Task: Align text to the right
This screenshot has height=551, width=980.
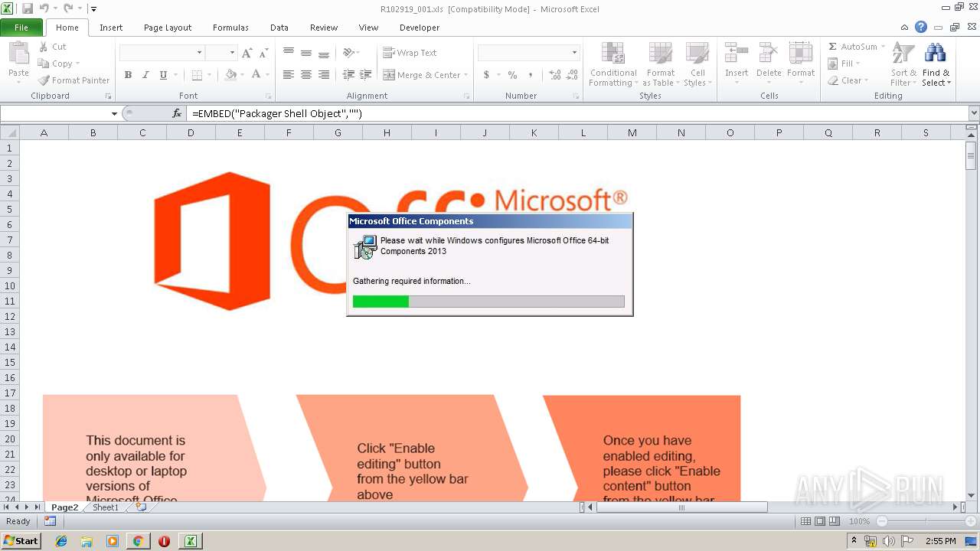Action: click(x=324, y=75)
